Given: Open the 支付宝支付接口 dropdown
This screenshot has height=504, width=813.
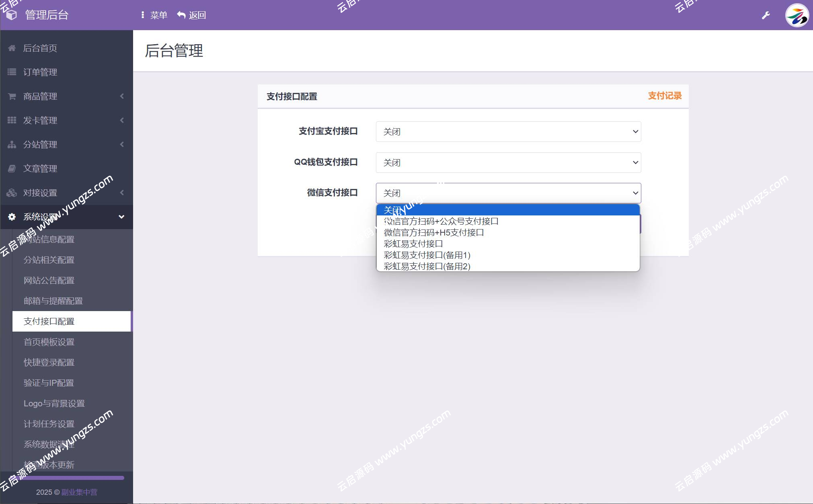Looking at the screenshot, I should [508, 131].
